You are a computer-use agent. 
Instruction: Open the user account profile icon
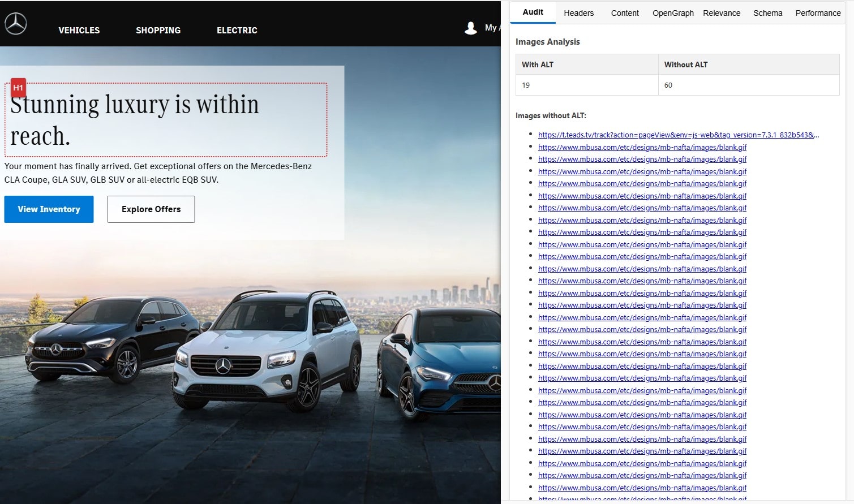470,28
